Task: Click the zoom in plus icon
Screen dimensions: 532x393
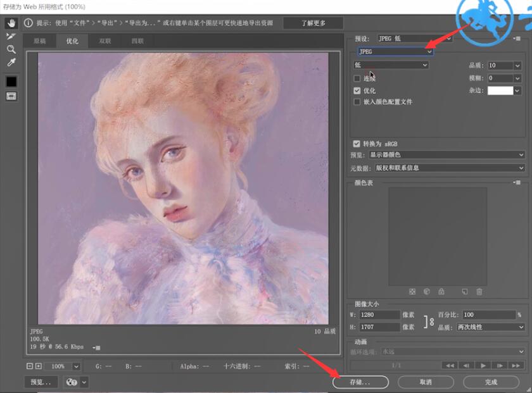Action: 39,366
